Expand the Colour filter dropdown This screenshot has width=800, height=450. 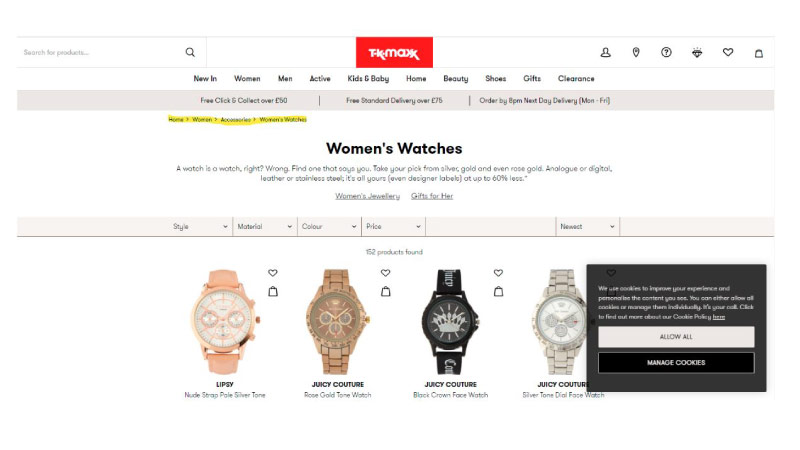click(329, 227)
